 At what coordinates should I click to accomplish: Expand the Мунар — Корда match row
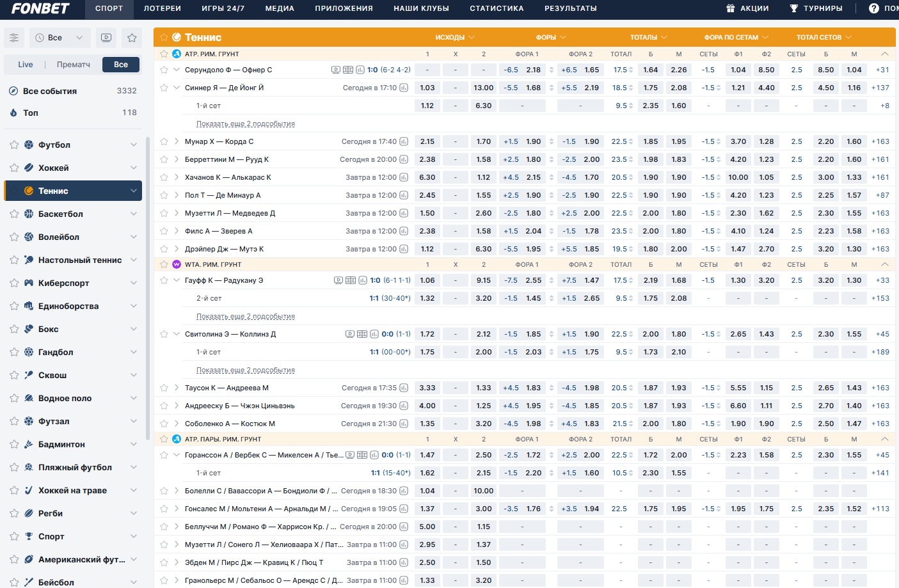click(x=177, y=141)
